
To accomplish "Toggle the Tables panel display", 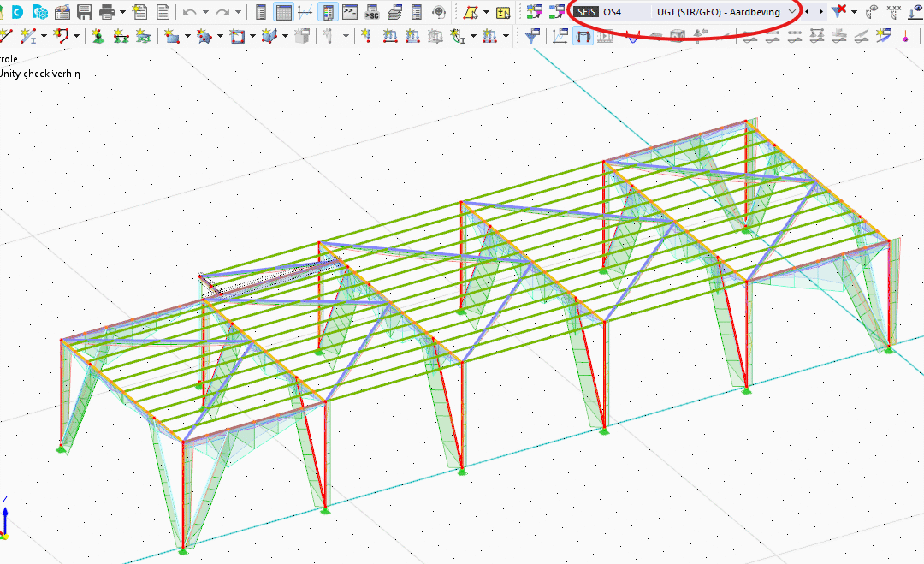I will [283, 12].
